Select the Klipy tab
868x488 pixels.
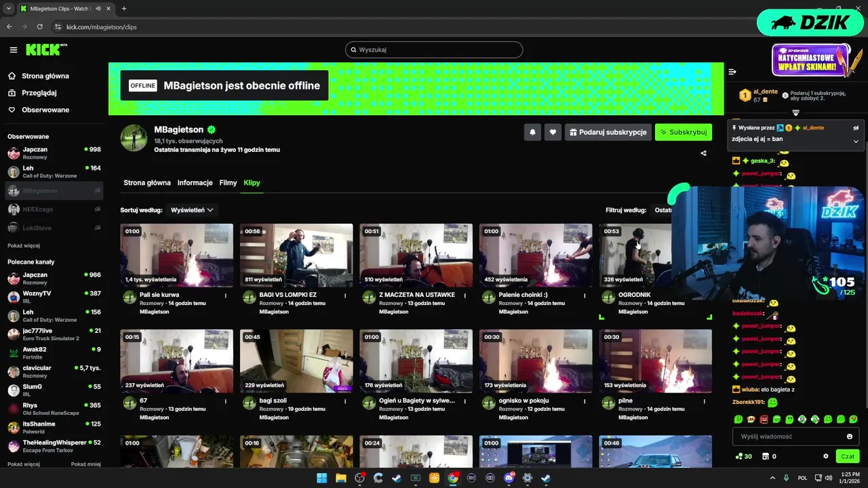[x=252, y=182]
